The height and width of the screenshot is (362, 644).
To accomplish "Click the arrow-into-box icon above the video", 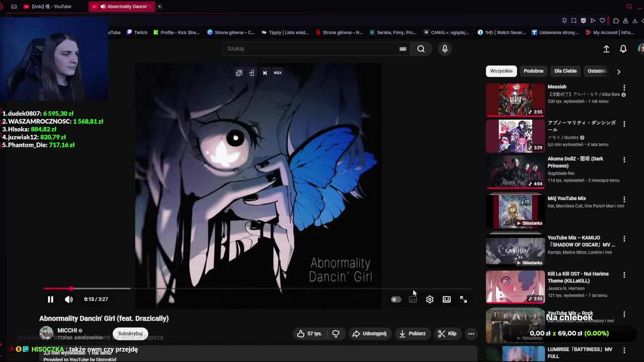I will click(252, 73).
